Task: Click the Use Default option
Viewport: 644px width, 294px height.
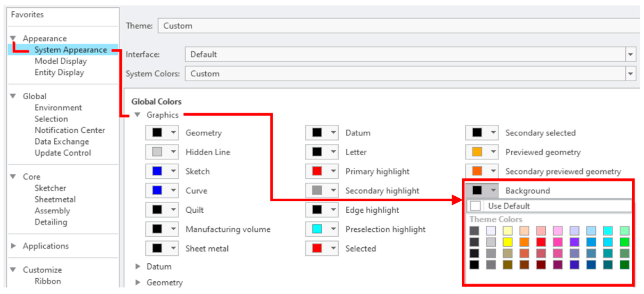Action: pyautogui.click(x=509, y=206)
